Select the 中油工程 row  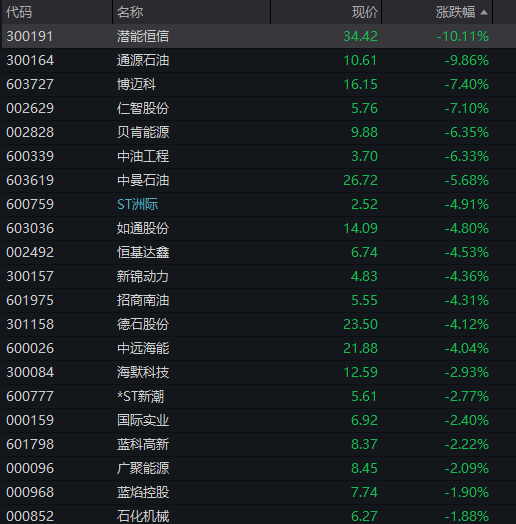click(259, 156)
